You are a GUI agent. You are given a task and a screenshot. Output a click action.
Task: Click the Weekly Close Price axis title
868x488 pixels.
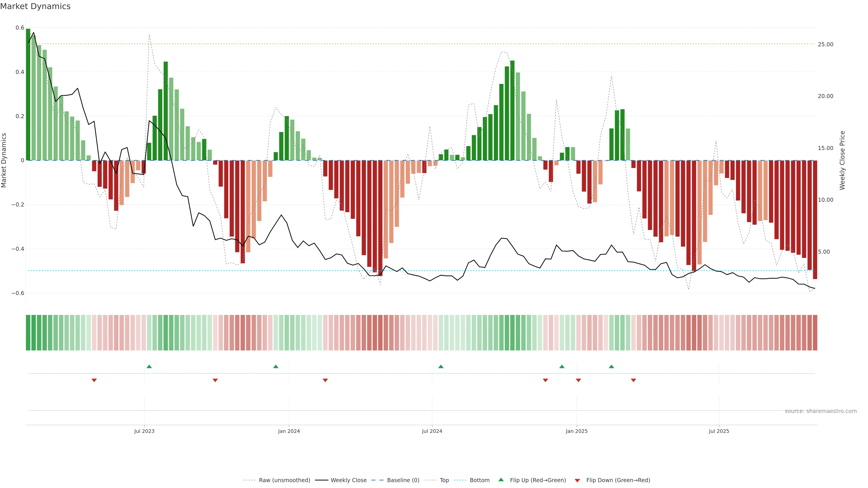pyautogui.click(x=842, y=160)
